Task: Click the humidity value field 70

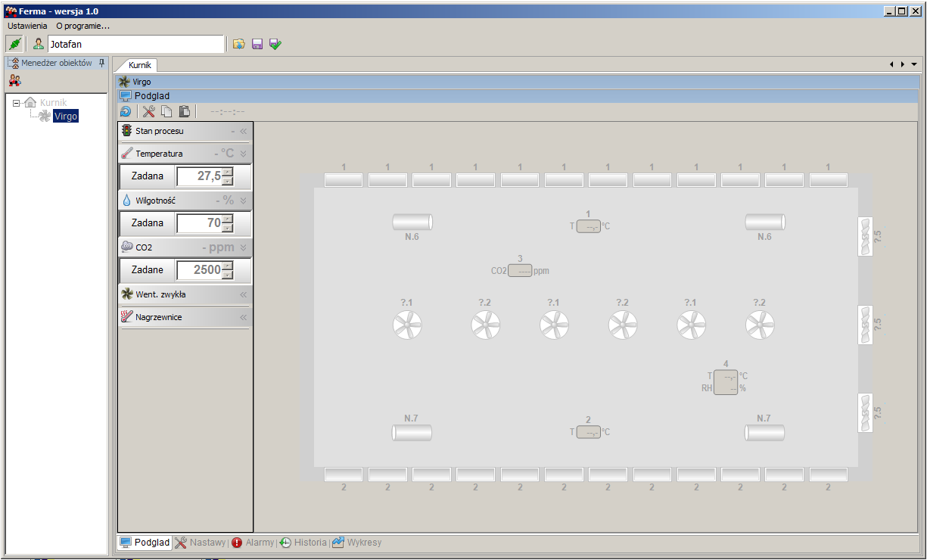Action: click(200, 223)
